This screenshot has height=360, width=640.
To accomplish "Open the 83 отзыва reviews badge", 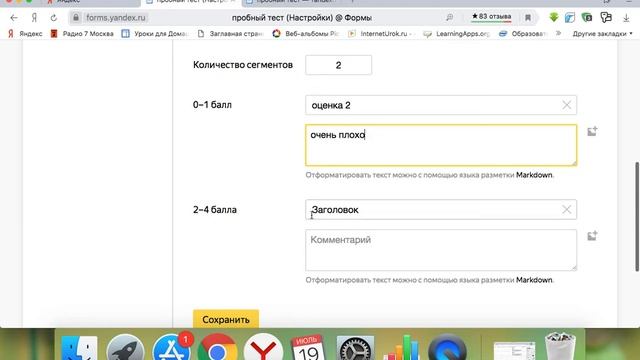I will (491, 17).
